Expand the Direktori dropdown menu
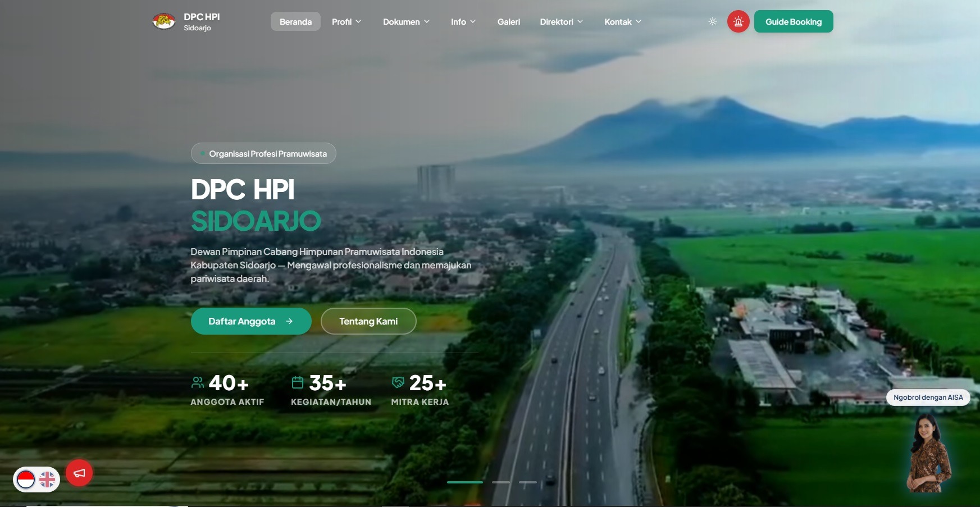 (x=562, y=21)
